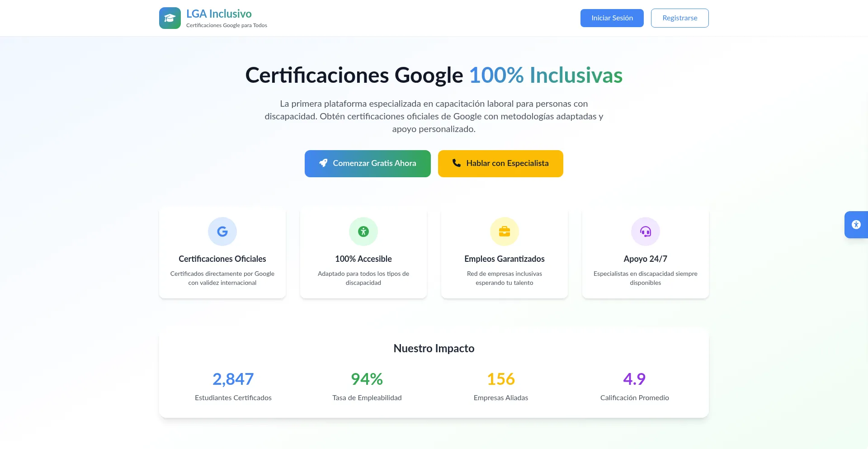
Task: Click text 'Especialistas en discapacidad siempre'
Action: [x=646, y=274]
